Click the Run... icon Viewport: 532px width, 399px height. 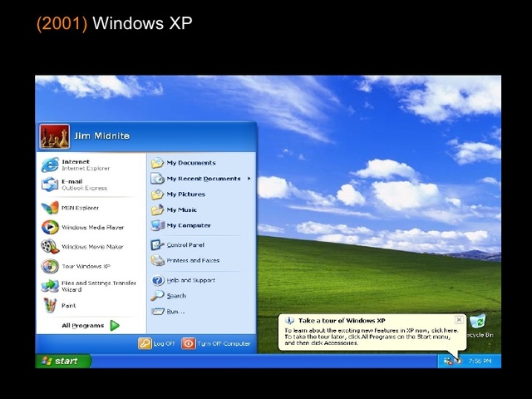[x=158, y=311]
